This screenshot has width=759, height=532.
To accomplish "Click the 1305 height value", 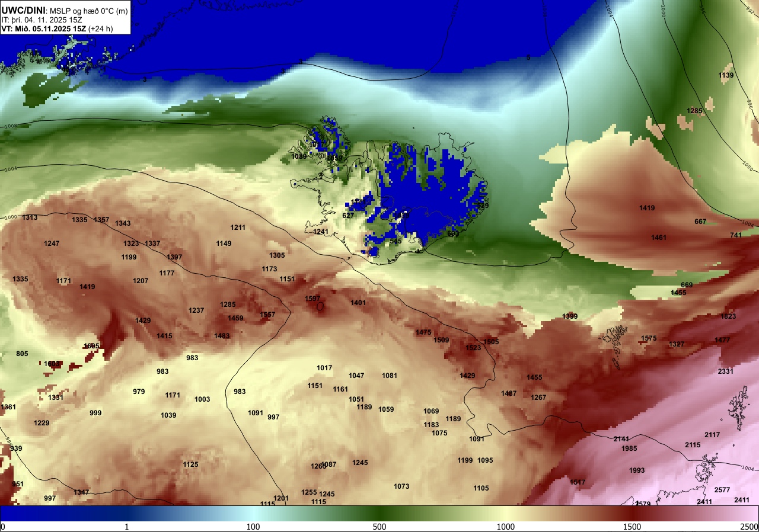I will 277,255.
